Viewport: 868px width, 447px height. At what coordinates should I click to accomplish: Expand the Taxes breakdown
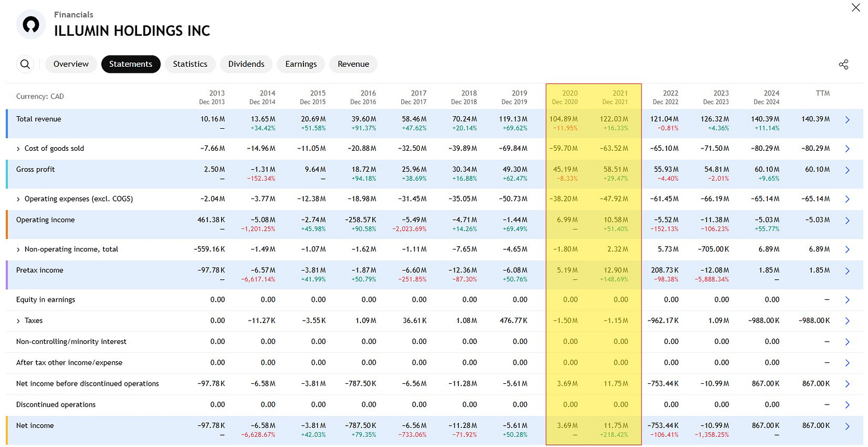(x=18, y=321)
